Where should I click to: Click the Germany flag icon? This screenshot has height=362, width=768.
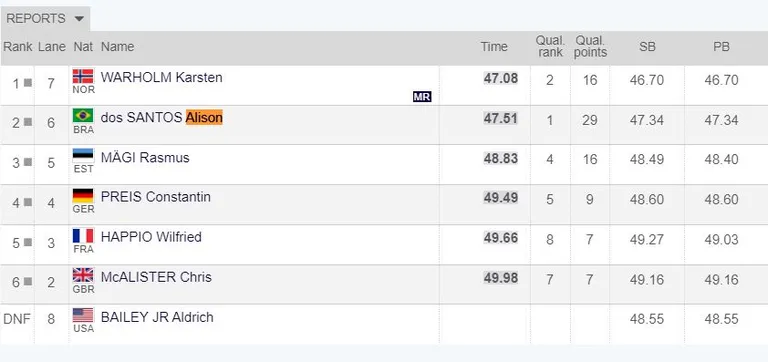coord(83,196)
